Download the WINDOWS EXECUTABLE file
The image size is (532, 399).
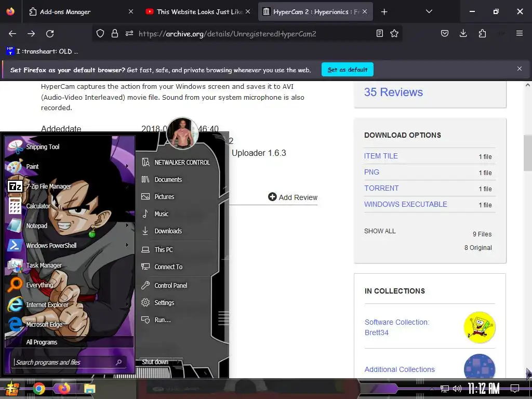tap(405, 204)
